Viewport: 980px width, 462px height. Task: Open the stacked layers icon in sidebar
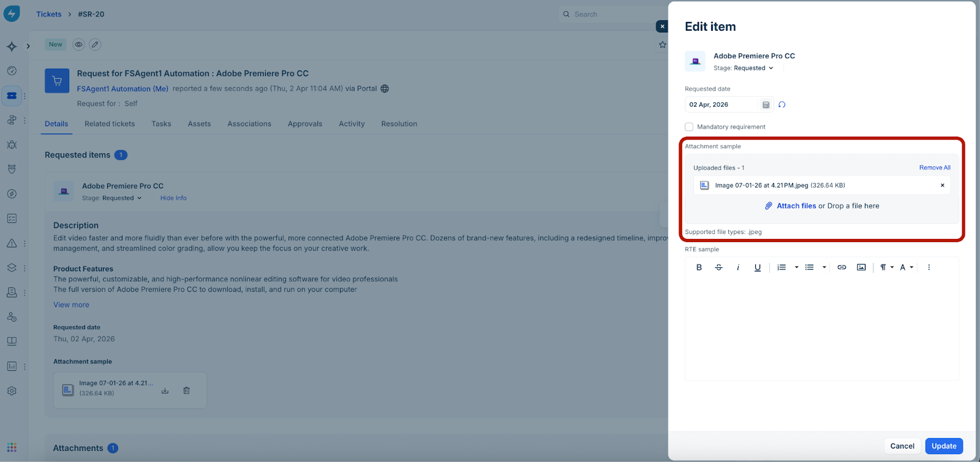12,268
